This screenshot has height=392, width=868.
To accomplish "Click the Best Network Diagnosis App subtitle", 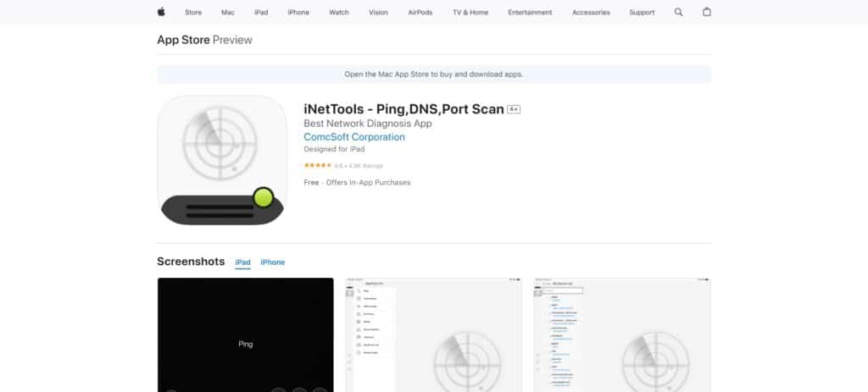I will [x=368, y=124].
